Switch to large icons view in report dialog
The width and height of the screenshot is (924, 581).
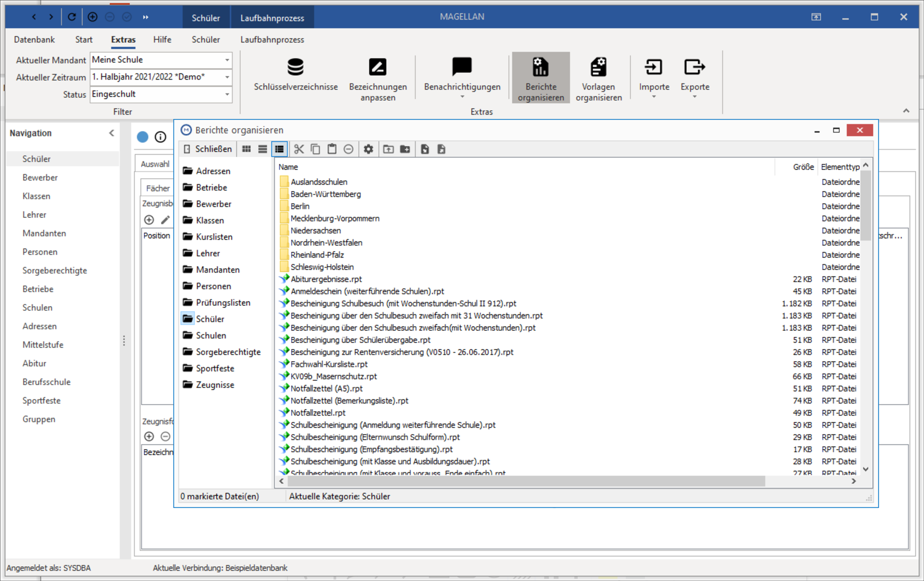pos(246,149)
